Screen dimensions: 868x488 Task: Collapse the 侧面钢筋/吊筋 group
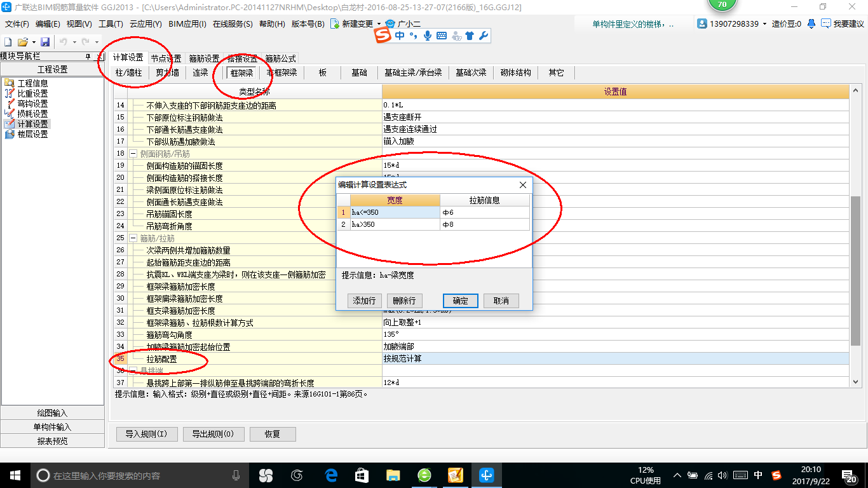[x=133, y=154]
